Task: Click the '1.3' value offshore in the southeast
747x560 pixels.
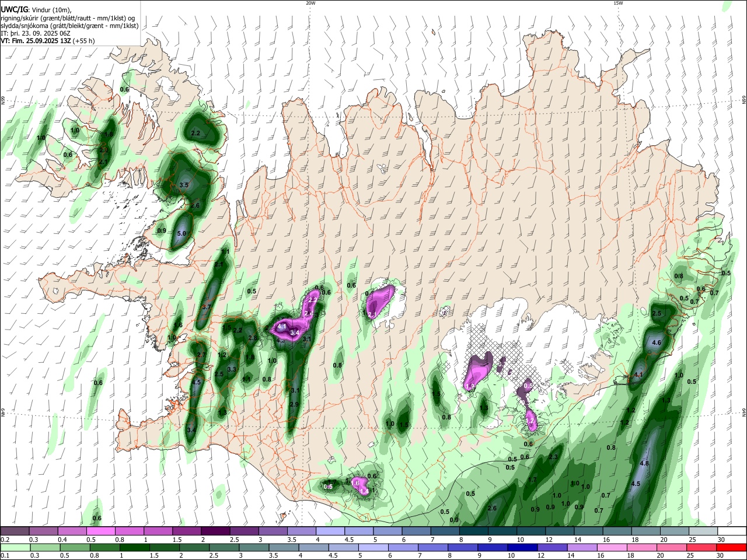Action: click(x=666, y=400)
